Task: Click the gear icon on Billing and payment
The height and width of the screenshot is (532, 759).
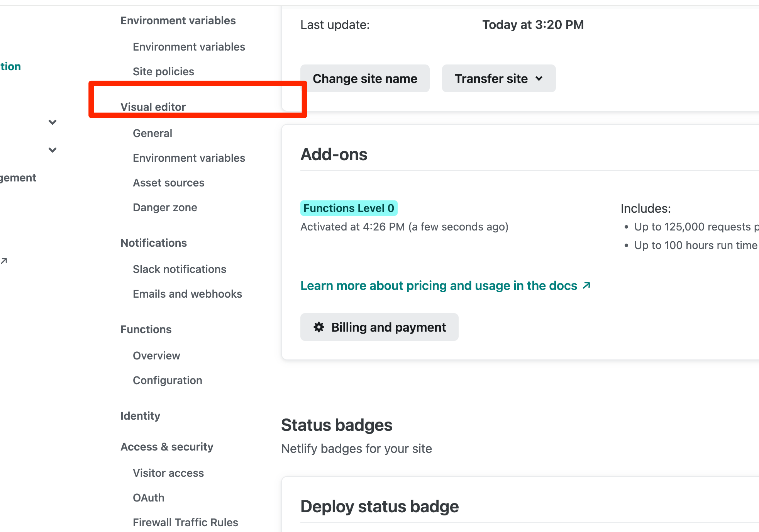Action: [319, 327]
